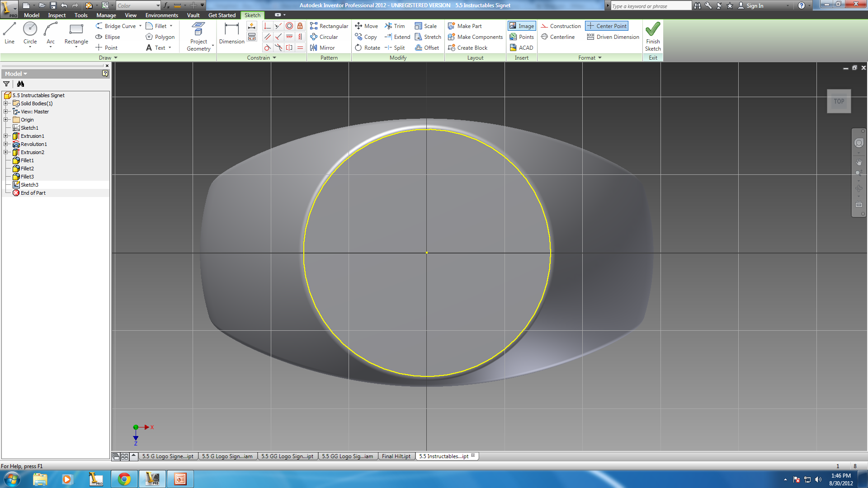
Task: Apply the Coincident constraint icon
Action: (x=268, y=26)
